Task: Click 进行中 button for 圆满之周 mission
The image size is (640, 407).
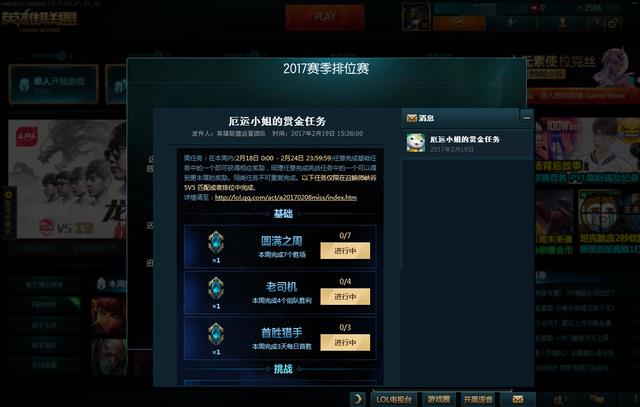Action: click(345, 251)
